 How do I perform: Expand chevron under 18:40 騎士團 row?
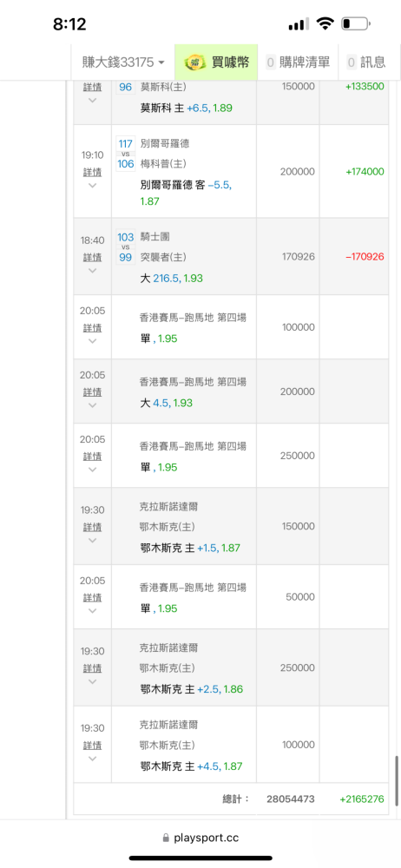pos(93,271)
